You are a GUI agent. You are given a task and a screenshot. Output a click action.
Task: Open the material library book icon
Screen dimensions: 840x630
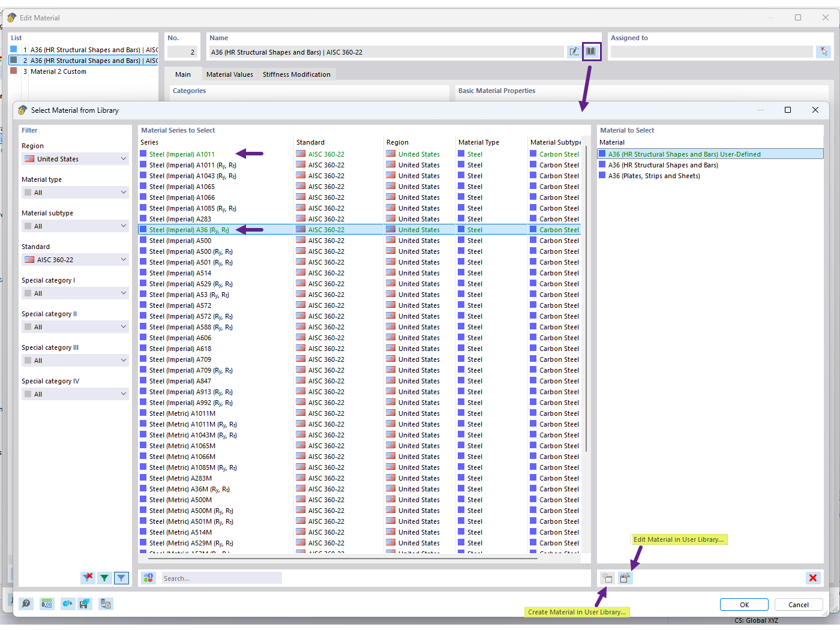tap(592, 52)
